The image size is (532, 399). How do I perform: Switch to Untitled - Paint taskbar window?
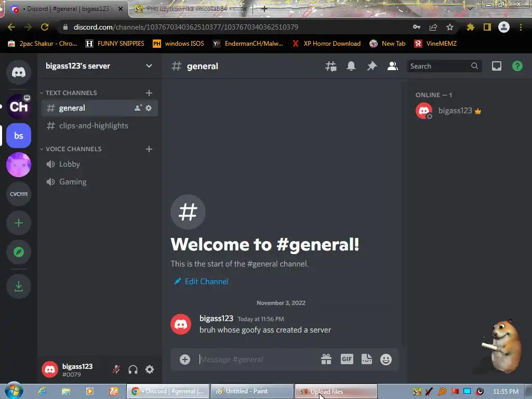[252, 392]
